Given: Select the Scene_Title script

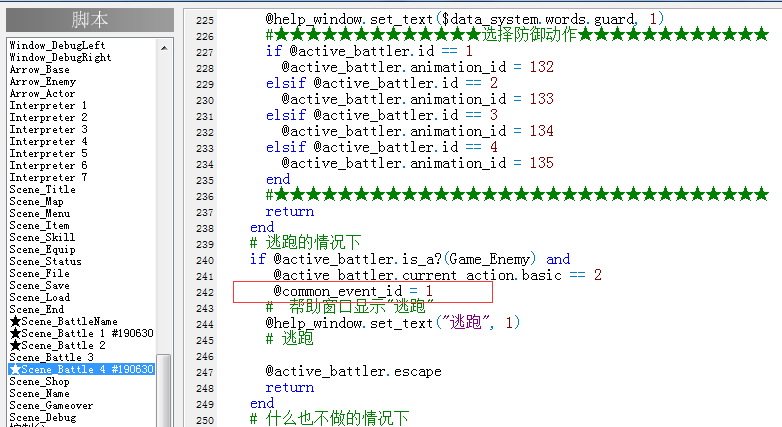Looking at the screenshot, I should (42, 190).
